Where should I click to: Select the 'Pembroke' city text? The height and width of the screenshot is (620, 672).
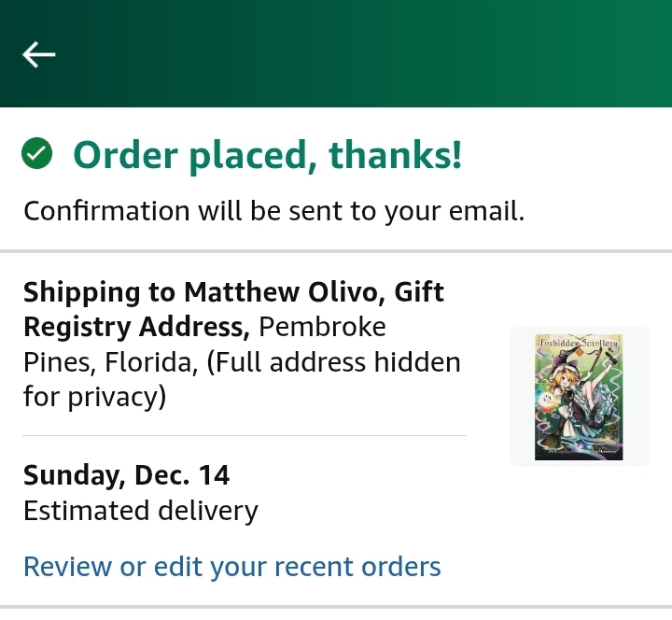click(322, 327)
